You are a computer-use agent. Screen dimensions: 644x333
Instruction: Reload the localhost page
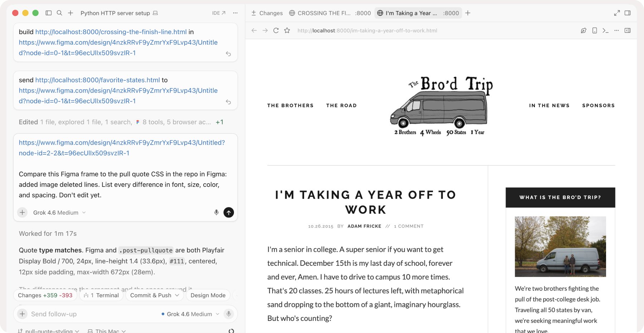[x=276, y=30]
